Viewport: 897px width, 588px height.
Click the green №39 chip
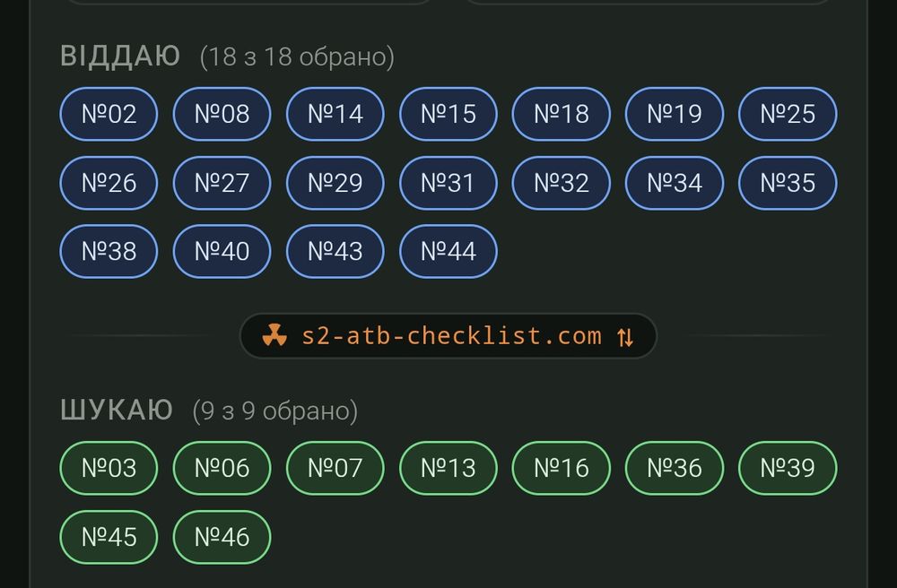click(788, 468)
